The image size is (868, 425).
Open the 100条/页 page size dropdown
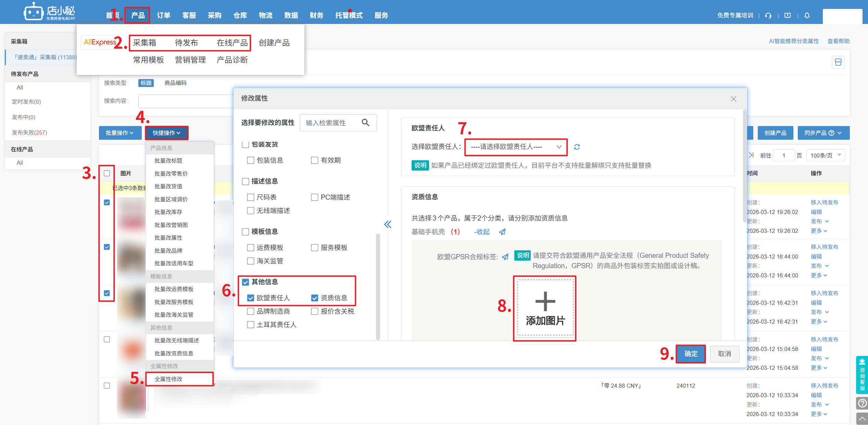click(826, 155)
